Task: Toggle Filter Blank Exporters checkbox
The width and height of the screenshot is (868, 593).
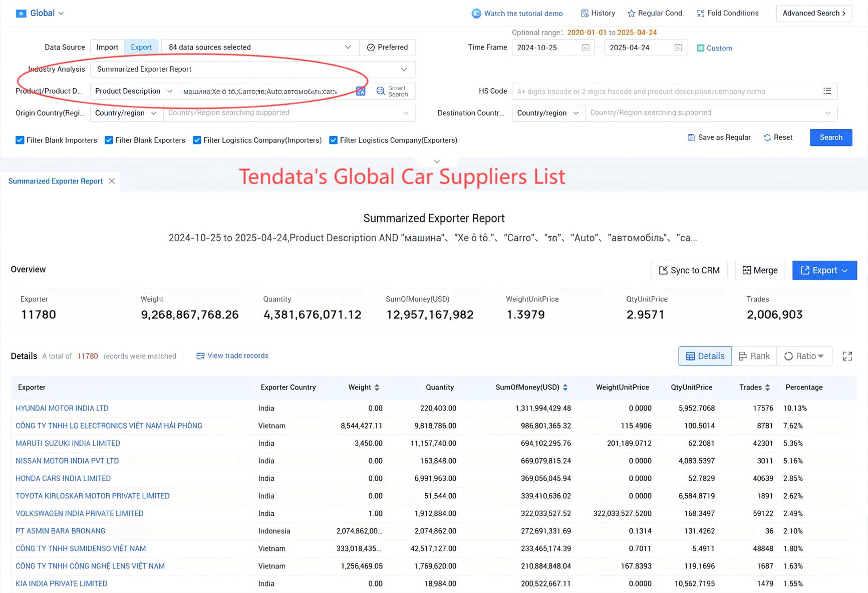Action: [109, 140]
